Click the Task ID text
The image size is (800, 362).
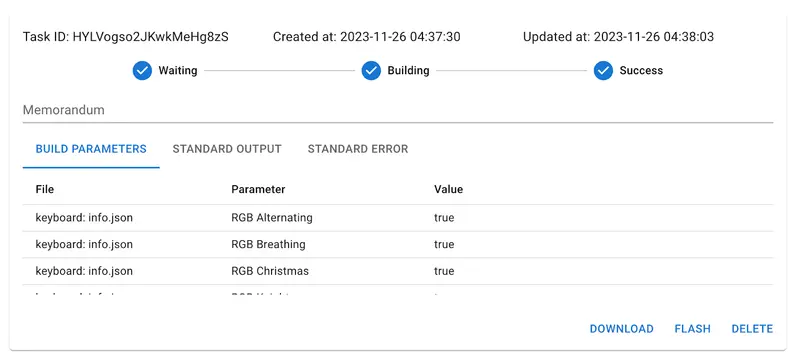tap(126, 37)
